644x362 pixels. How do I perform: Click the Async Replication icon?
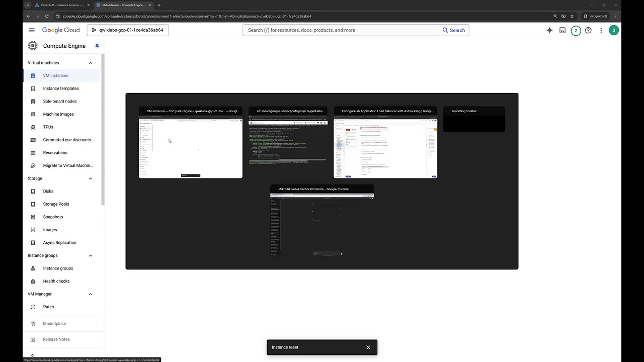[33, 242]
